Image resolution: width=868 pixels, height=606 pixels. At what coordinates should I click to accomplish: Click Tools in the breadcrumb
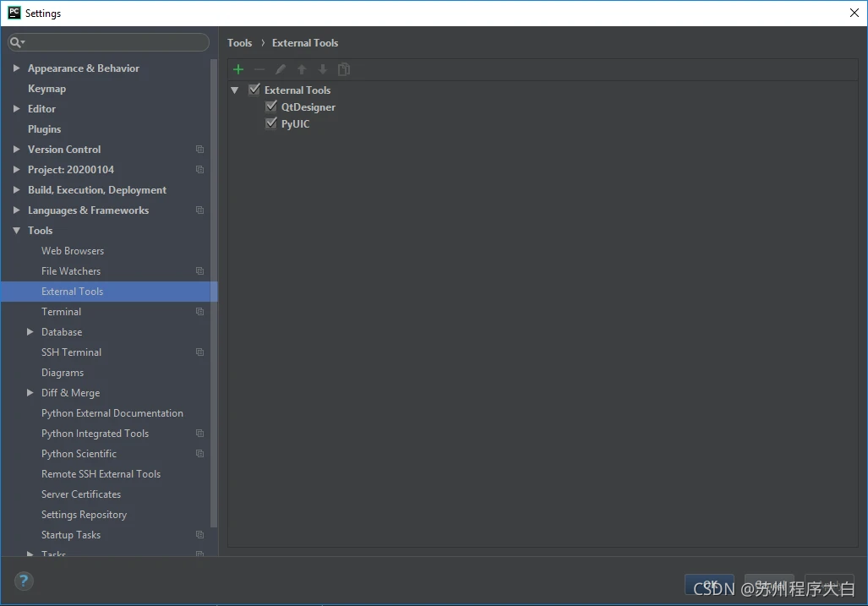point(240,42)
